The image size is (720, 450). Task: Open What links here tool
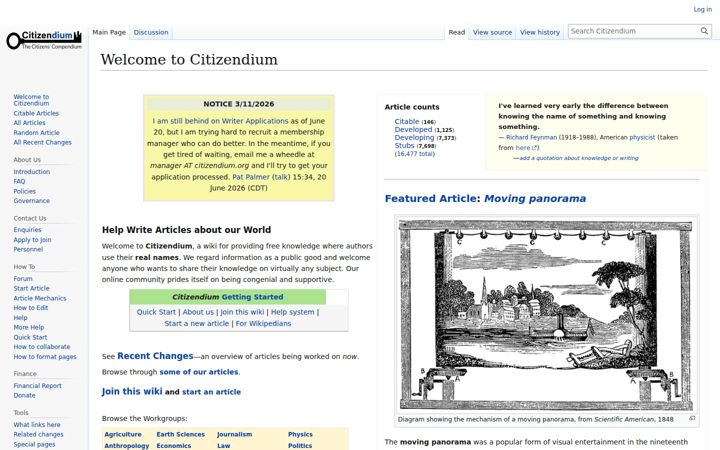37,425
